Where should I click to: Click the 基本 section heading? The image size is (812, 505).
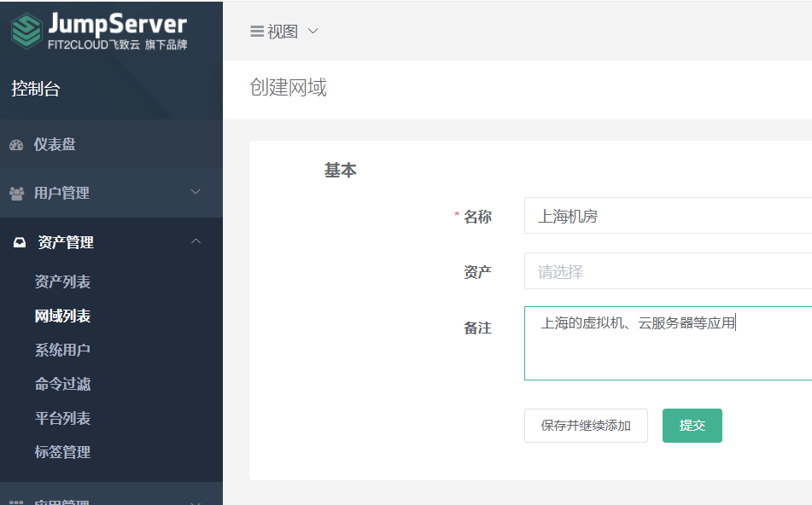(x=340, y=171)
